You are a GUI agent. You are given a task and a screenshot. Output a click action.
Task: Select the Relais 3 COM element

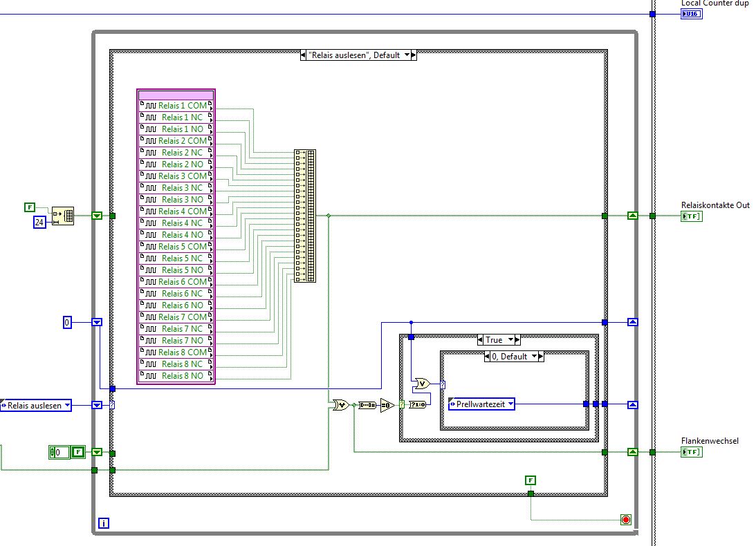(x=176, y=176)
